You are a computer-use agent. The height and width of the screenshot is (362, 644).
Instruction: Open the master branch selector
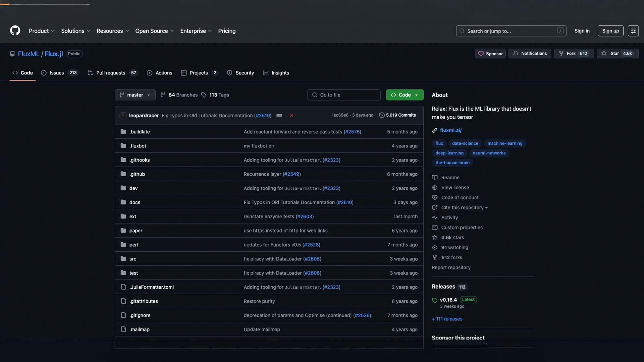(135, 95)
